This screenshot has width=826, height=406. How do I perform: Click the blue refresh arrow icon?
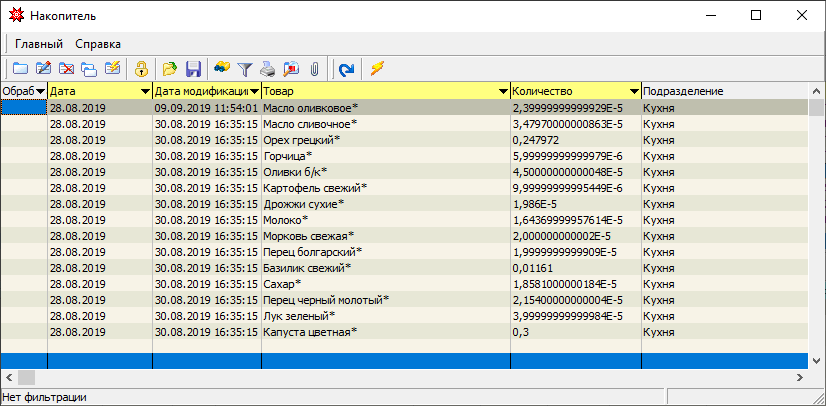pos(346,69)
